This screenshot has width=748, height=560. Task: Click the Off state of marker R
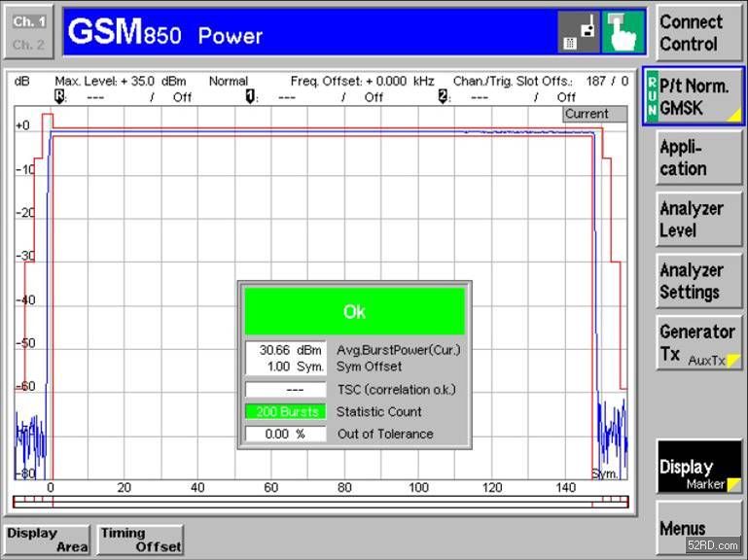pos(182,97)
